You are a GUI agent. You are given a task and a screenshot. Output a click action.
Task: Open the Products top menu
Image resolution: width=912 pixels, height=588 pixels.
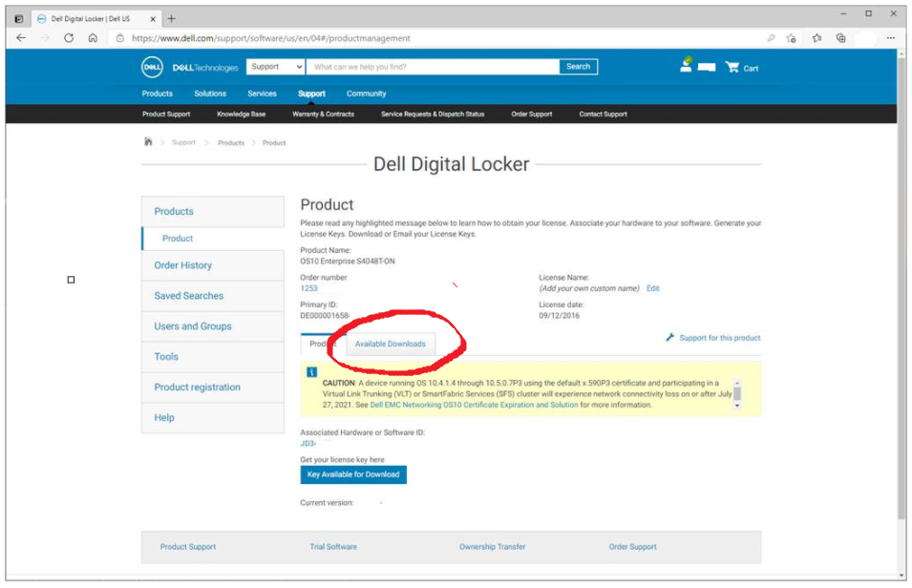pyautogui.click(x=157, y=93)
